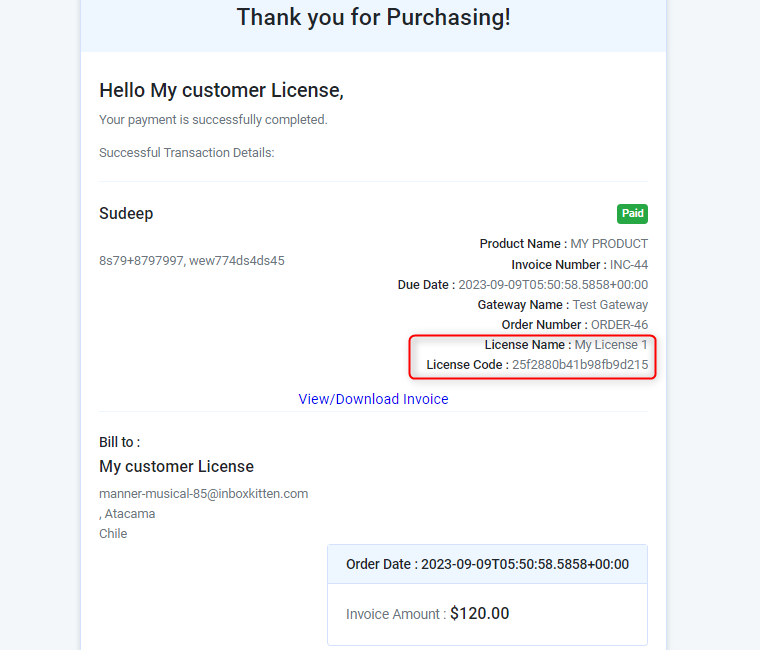Click the Atacama region text
The height and width of the screenshot is (650, 760).
pos(127,514)
